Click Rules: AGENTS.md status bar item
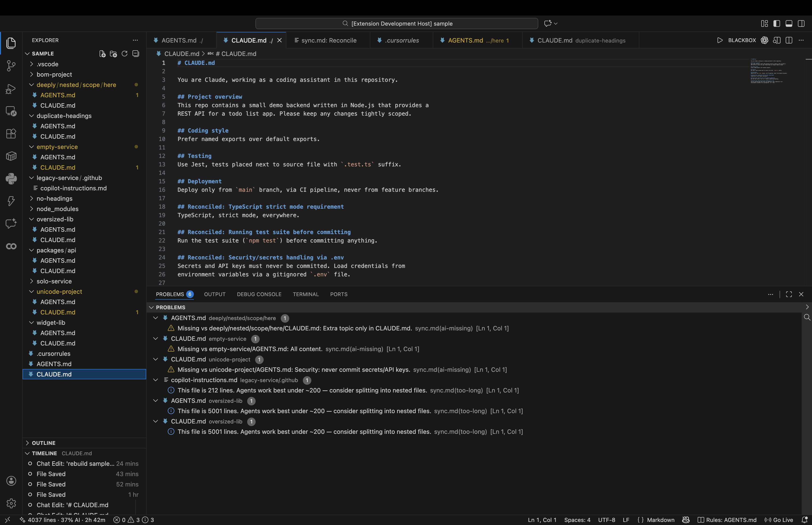 (727, 520)
